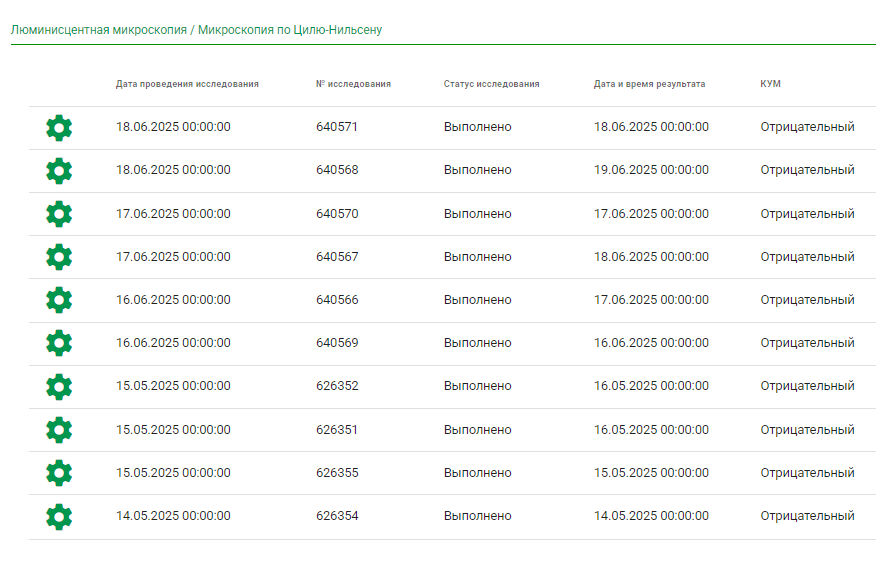This screenshot has height=572, width=876.
Task: Sort by 'Дата проведения исследования' column header
Action: tap(187, 84)
